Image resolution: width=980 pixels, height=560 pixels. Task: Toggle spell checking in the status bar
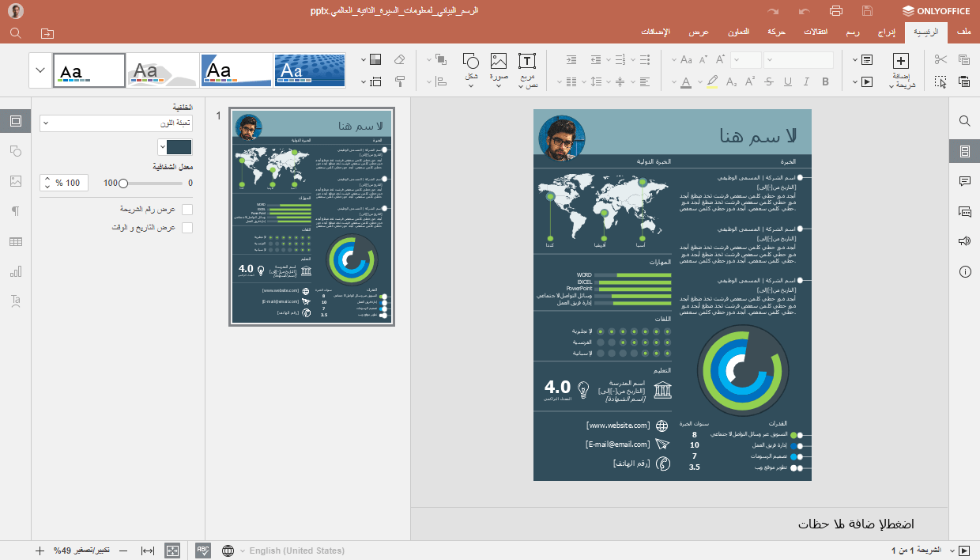click(x=202, y=550)
